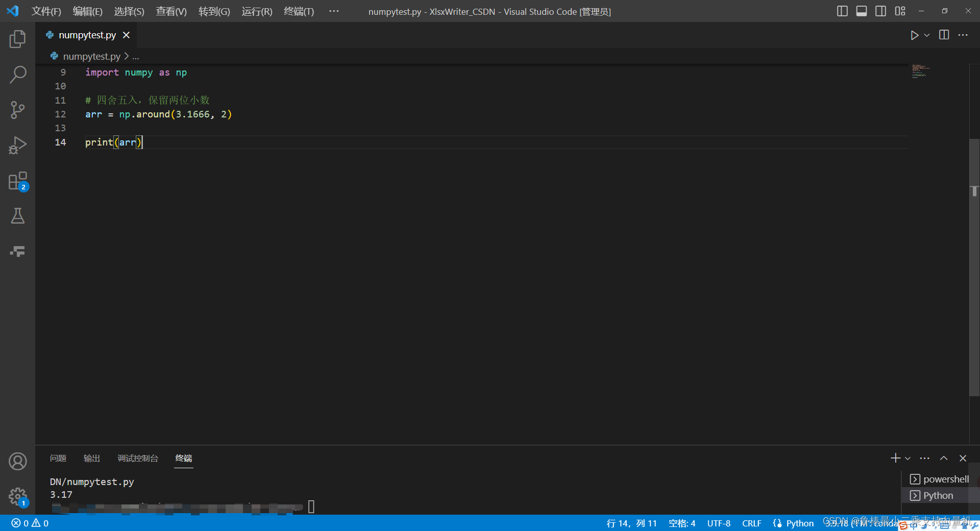Select the powershell terminal instance
980x531 pixels.
coord(940,479)
